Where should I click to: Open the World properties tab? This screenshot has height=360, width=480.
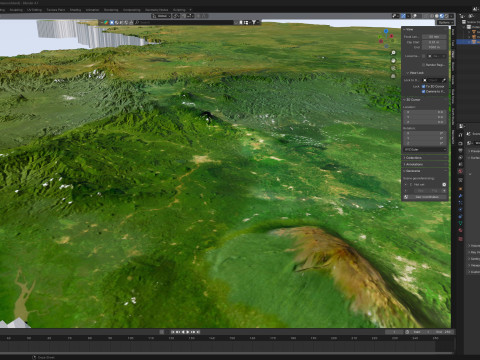pyautogui.click(x=460, y=171)
